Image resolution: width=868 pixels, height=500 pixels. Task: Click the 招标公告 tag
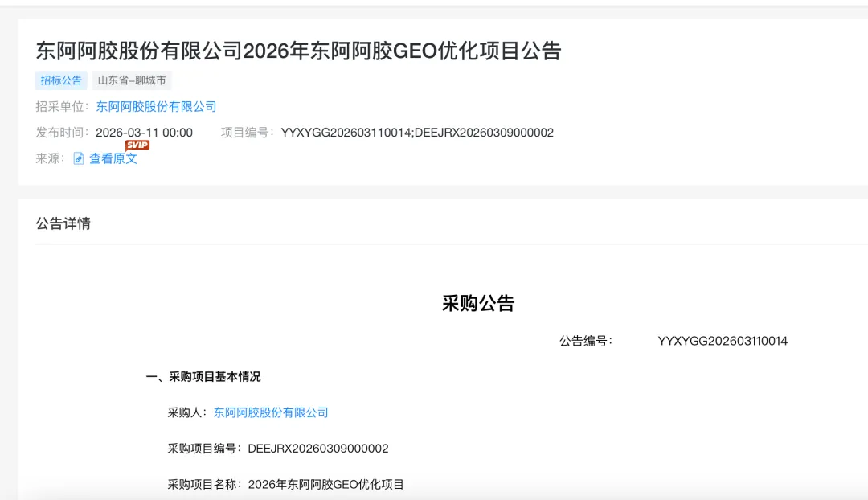click(61, 80)
